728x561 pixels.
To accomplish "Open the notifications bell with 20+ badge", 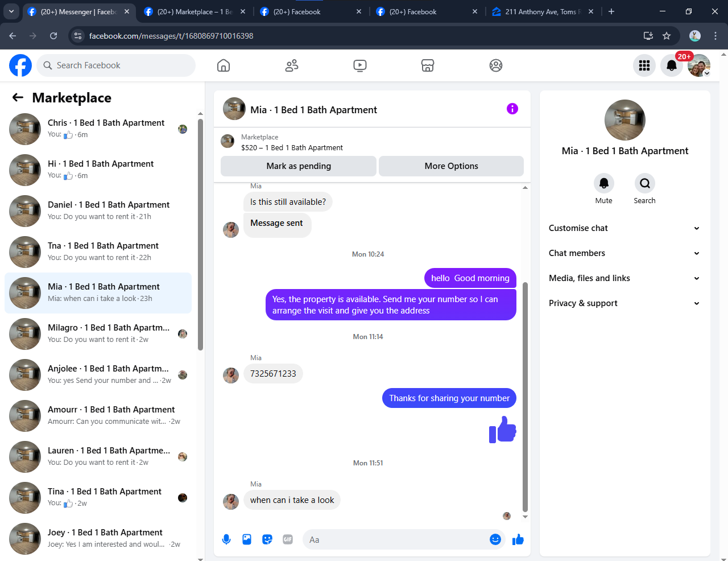I will point(672,65).
